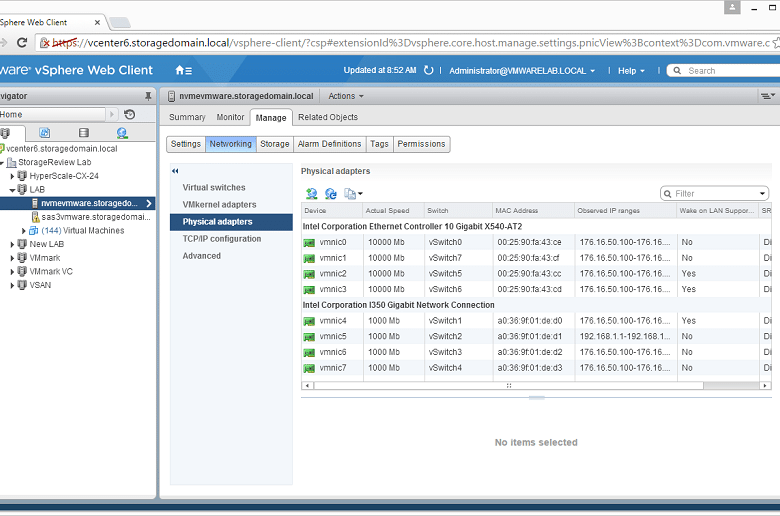Expand the VMmark tree node

(12, 258)
